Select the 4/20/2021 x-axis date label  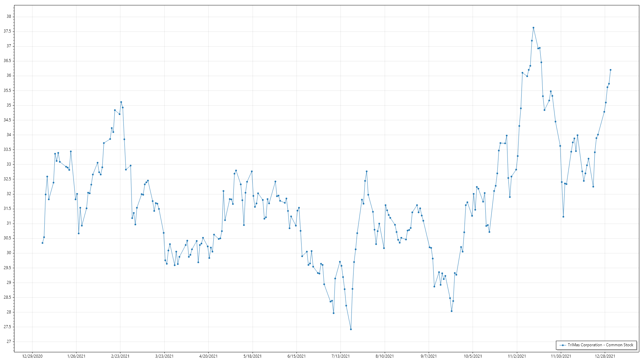[208, 356]
